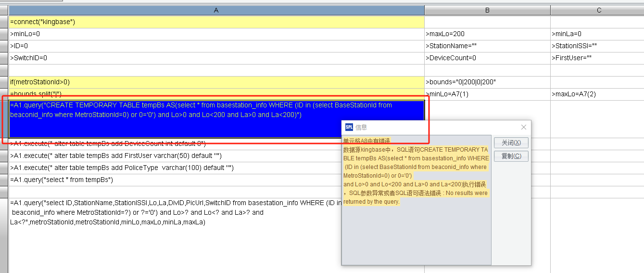Select the alter table add FirstUser cell
Screen dimensions: 644x273
tap(173, 156)
